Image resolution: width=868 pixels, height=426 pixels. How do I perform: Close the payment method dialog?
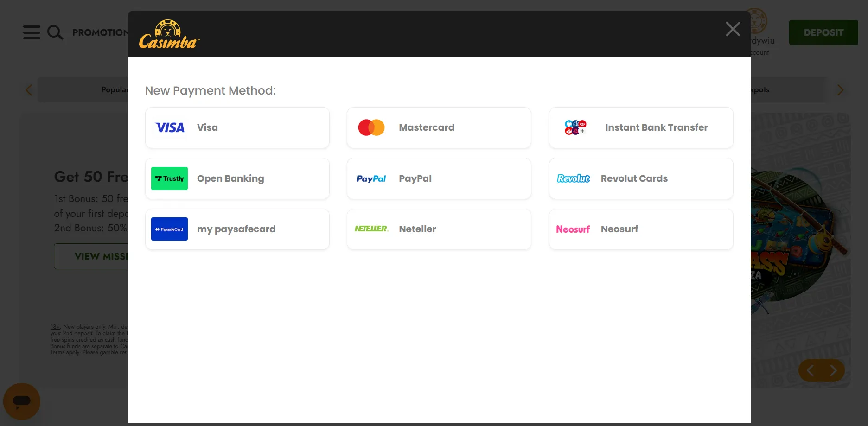click(x=733, y=29)
